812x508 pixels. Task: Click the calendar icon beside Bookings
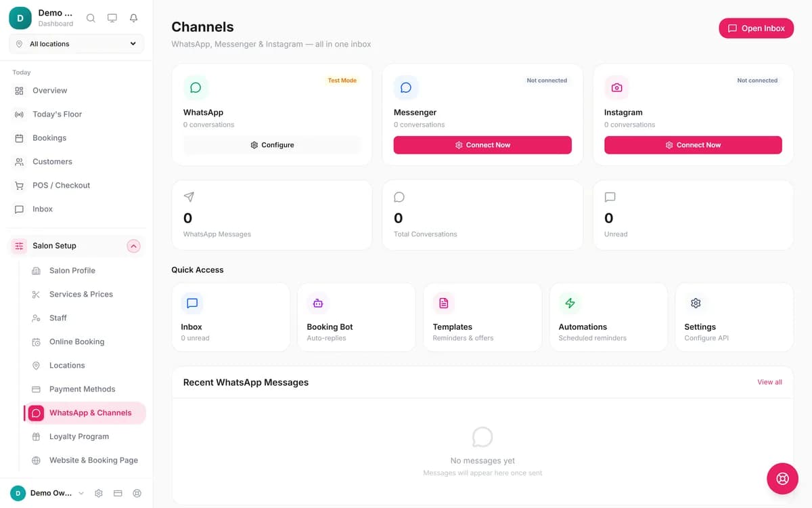pyautogui.click(x=19, y=138)
